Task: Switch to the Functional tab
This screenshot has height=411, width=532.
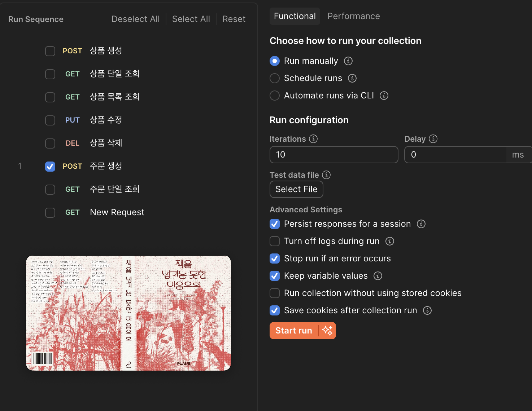Action: click(x=295, y=16)
